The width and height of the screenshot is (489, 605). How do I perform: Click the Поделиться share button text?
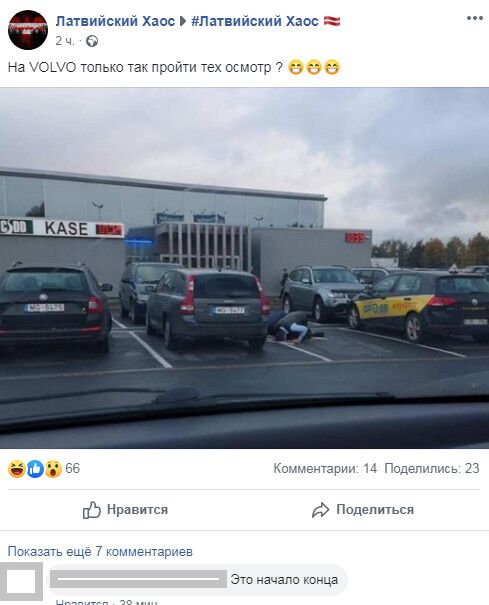tap(375, 510)
